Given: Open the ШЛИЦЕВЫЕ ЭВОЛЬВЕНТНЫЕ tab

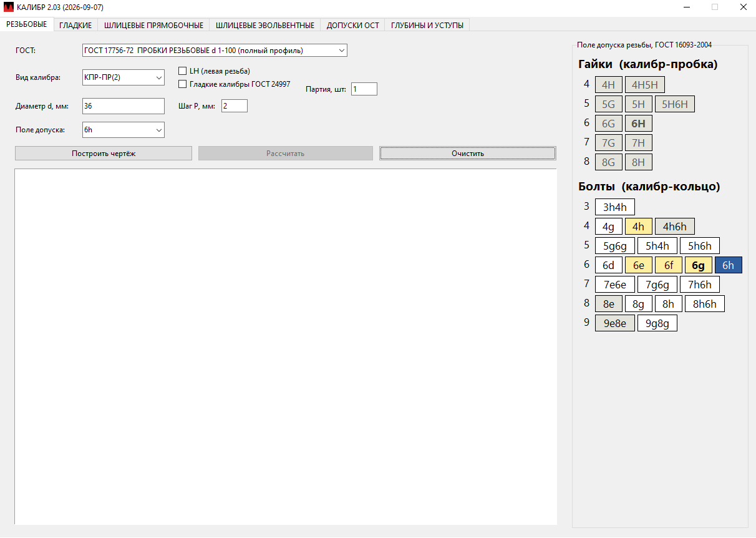Looking at the screenshot, I should [265, 25].
